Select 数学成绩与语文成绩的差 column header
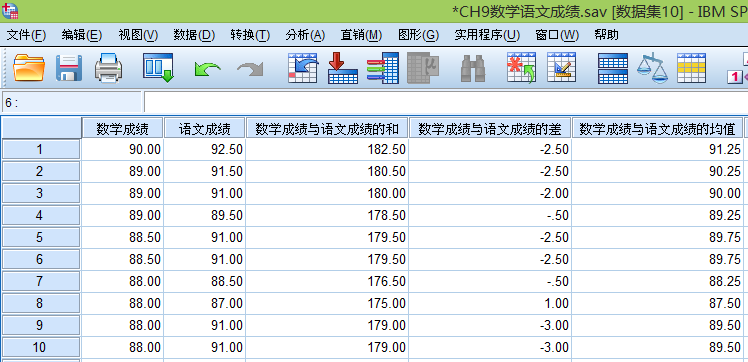 [490, 129]
